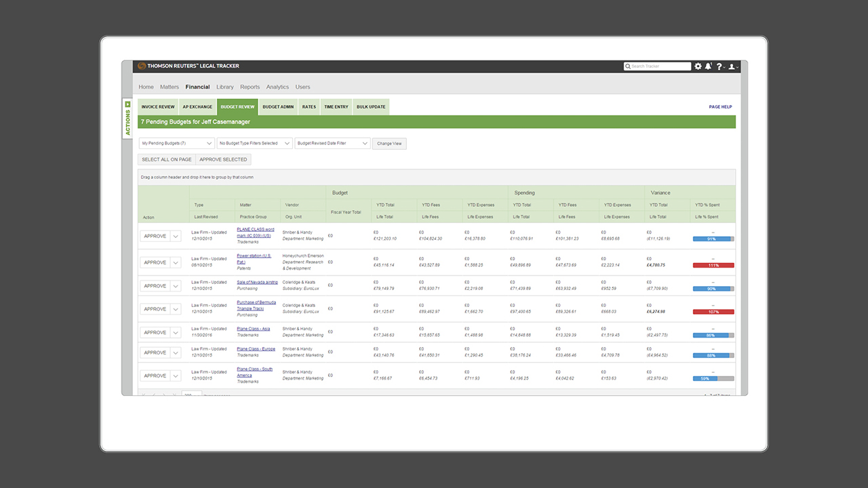This screenshot has width=868, height=488.
Task: Click the 111% variance progress bar
Action: point(713,265)
